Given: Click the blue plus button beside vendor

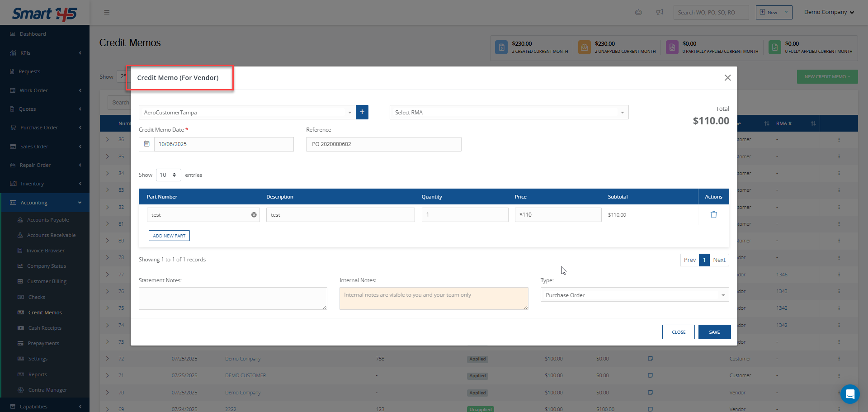Looking at the screenshot, I should coord(362,112).
